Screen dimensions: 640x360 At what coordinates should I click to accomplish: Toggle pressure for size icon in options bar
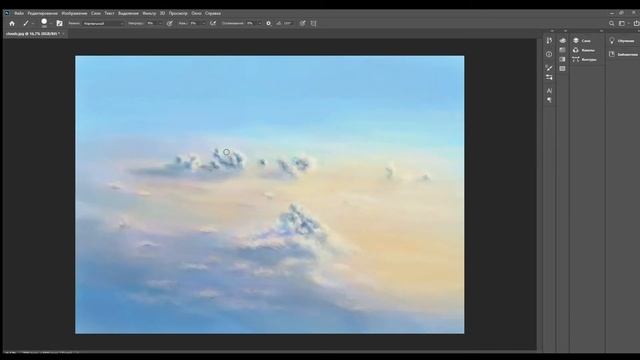click(302, 23)
